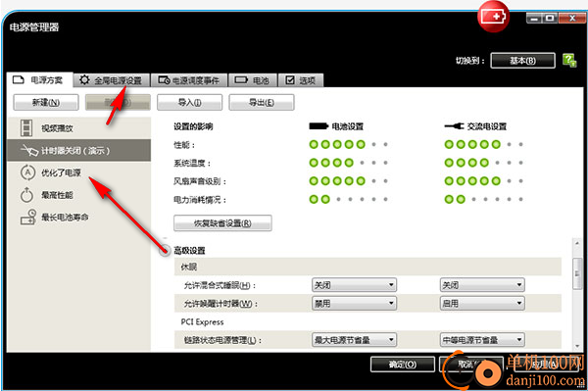The height and width of the screenshot is (391, 588).
Task: Click the 计时器关闭 tag icon
Action: (x=29, y=150)
